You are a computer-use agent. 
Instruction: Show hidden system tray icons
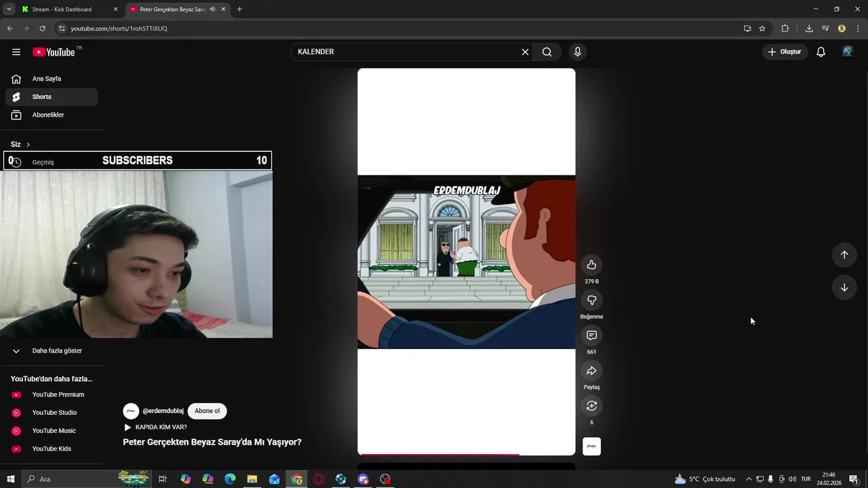[x=749, y=479]
